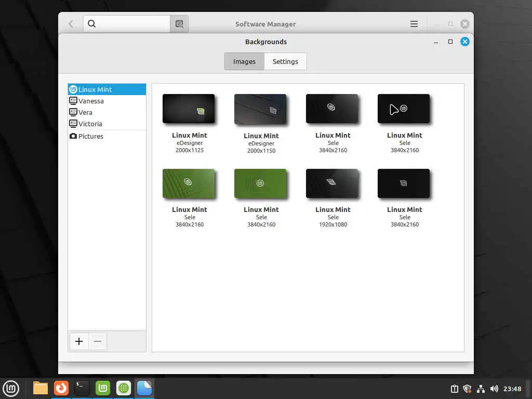Open the update manager shield tray icon
The height and width of the screenshot is (399, 532).
(x=467, y=389)
